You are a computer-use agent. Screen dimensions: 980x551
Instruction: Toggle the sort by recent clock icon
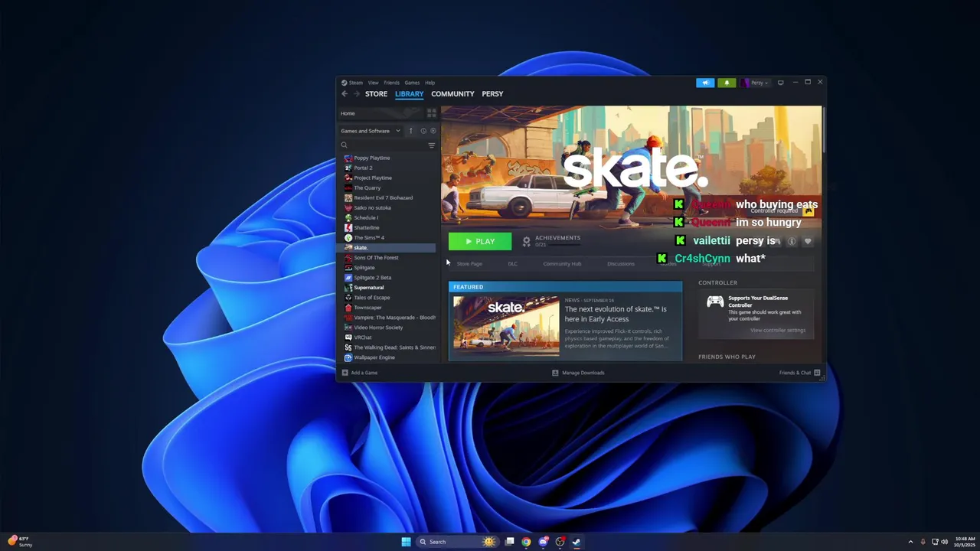point(423,131)
